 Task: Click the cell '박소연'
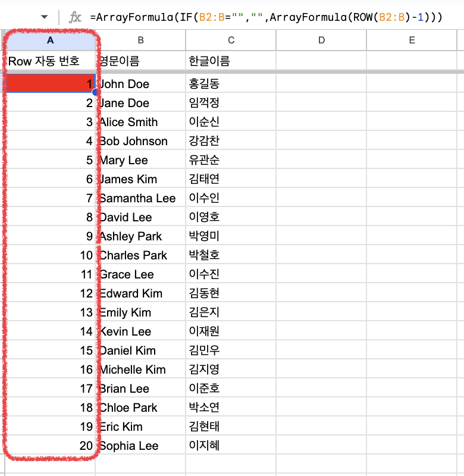(231, 408)
